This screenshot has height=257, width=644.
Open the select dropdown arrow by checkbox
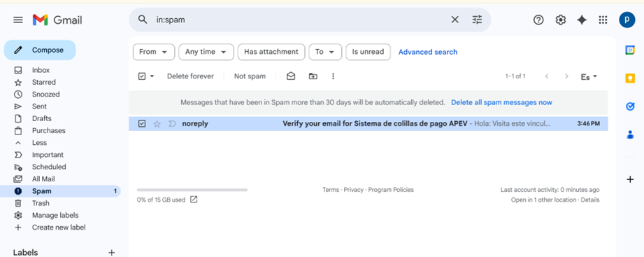tap(152, 76)
